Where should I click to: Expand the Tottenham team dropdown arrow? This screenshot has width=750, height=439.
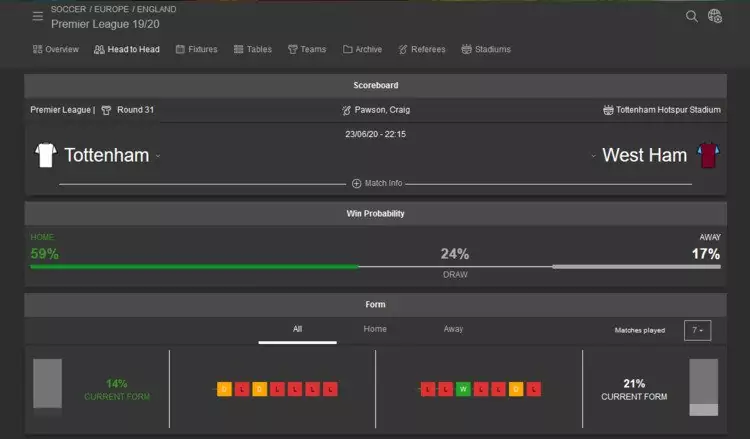click(x=158, y=156)
